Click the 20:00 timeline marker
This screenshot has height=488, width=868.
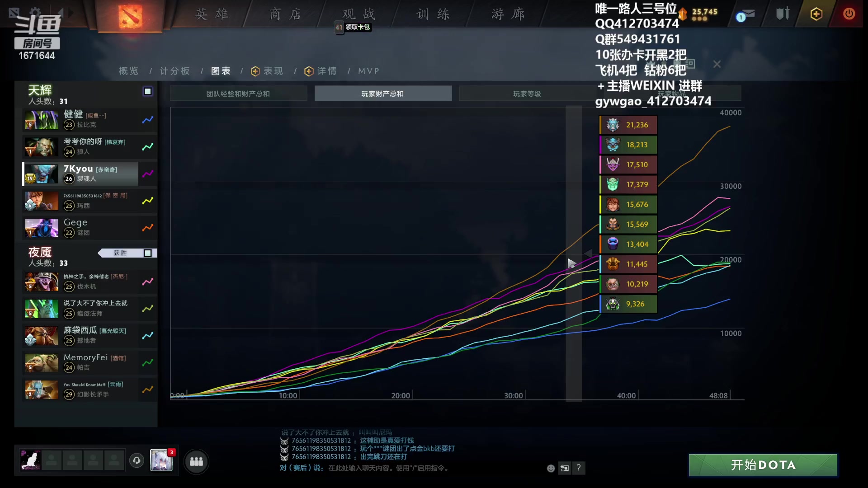point(401,395)
